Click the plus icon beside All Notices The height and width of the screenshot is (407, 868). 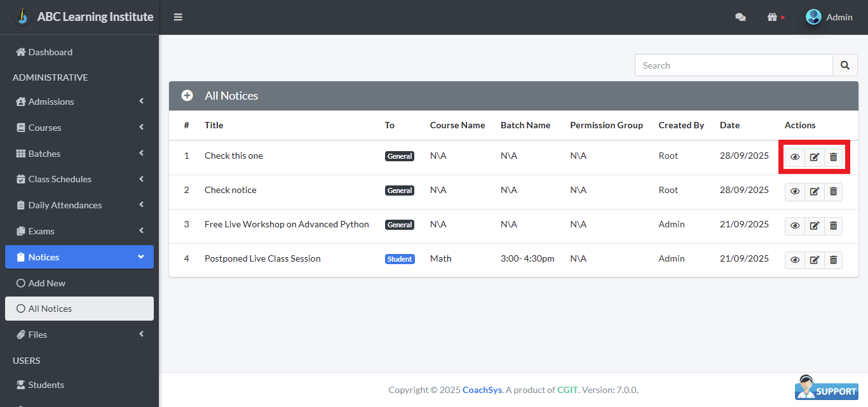coord(187,96)
